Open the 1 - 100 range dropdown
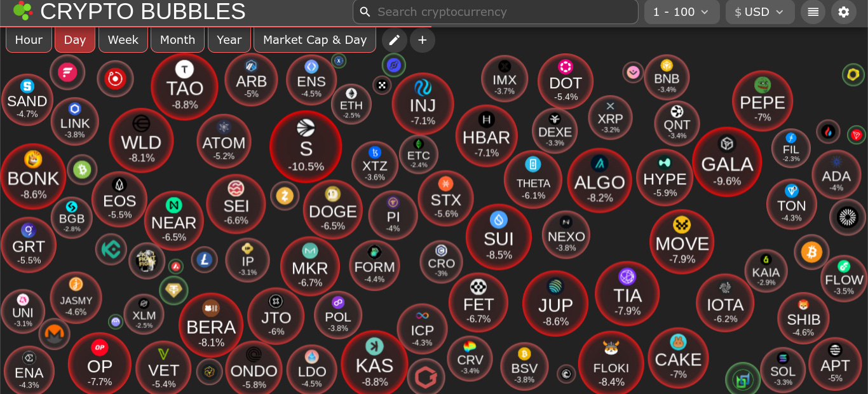This screenshot has height=394, width=868. (682, 12)
